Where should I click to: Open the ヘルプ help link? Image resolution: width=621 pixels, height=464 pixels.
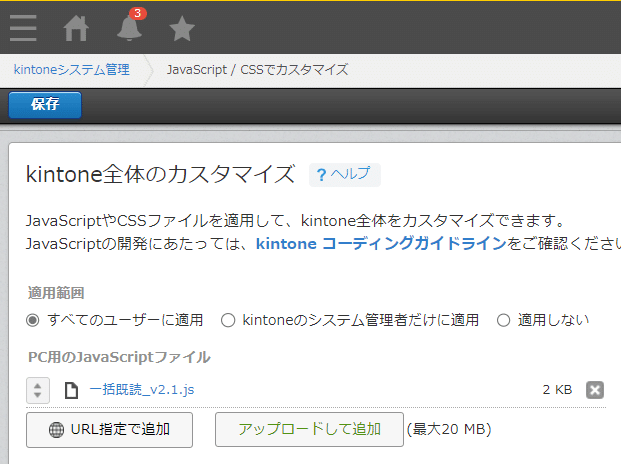pyautogui.click(x=345, y=175)
